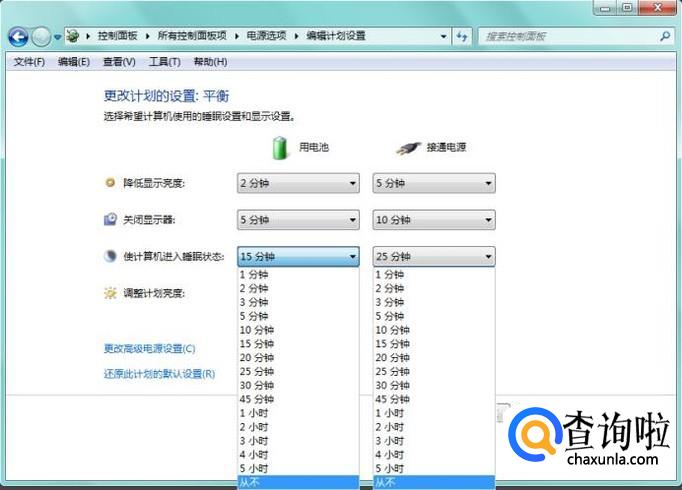Open the 文件(F) menu

click(28, 62)
